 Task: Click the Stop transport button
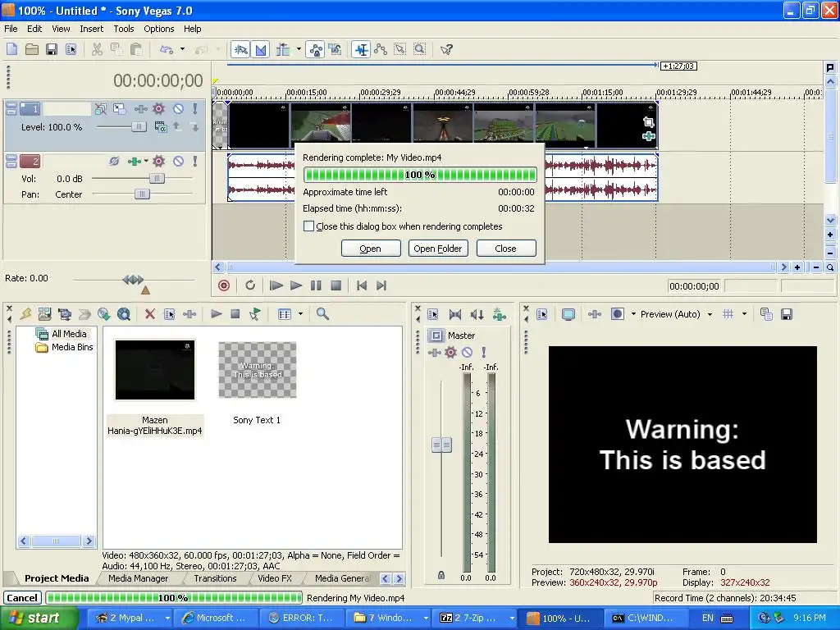tap(336, 285)
